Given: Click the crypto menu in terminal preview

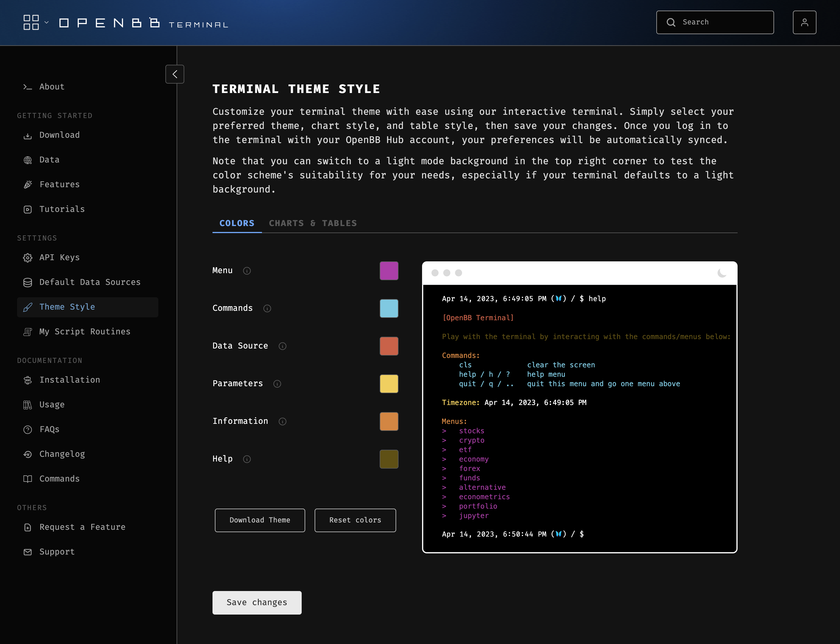Looking at the screenshot, I should pos(472,440).
